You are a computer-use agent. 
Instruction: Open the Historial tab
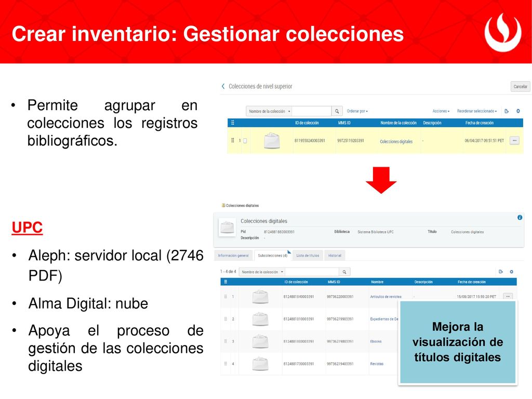pyautogui.click(x=335, y=256)
